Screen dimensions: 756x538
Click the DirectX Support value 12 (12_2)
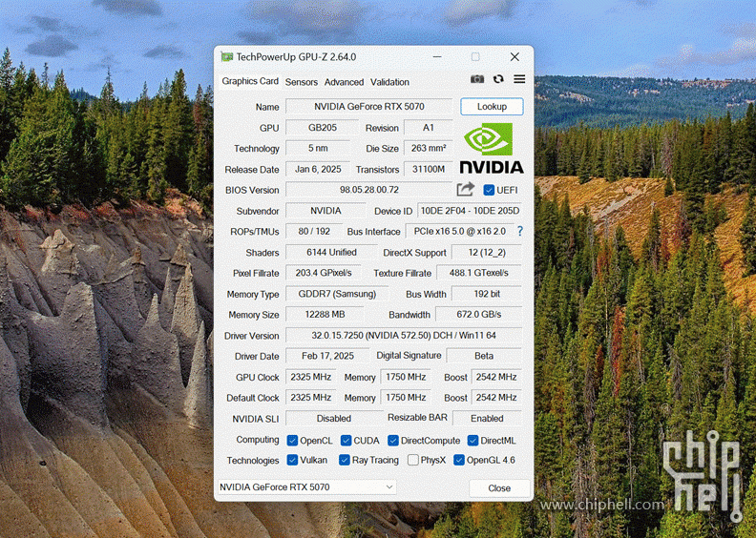[x=487, y=253]
